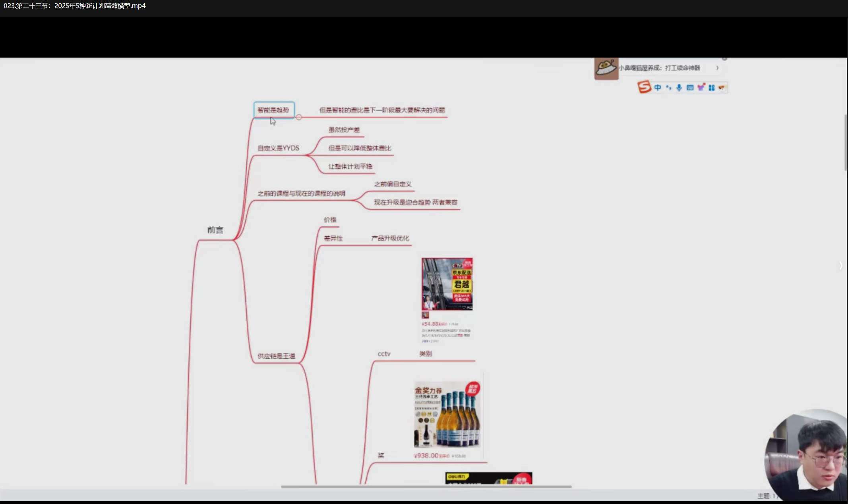Toggle the punctuation mode on Sogou bar
The width and height of the screenshot is (848, 504).
(x=668, y=87)
